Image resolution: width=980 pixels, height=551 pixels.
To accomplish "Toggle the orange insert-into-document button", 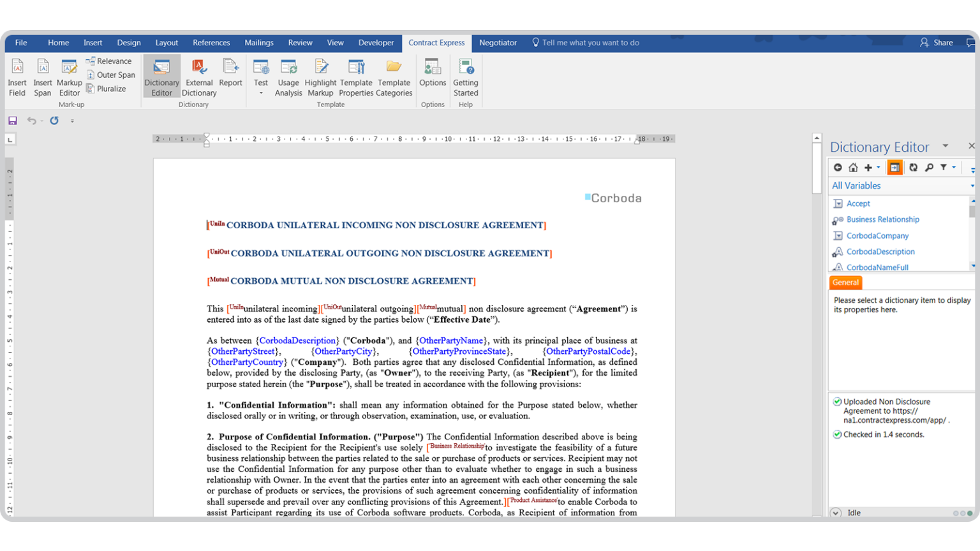I will [x=895, y=168].
